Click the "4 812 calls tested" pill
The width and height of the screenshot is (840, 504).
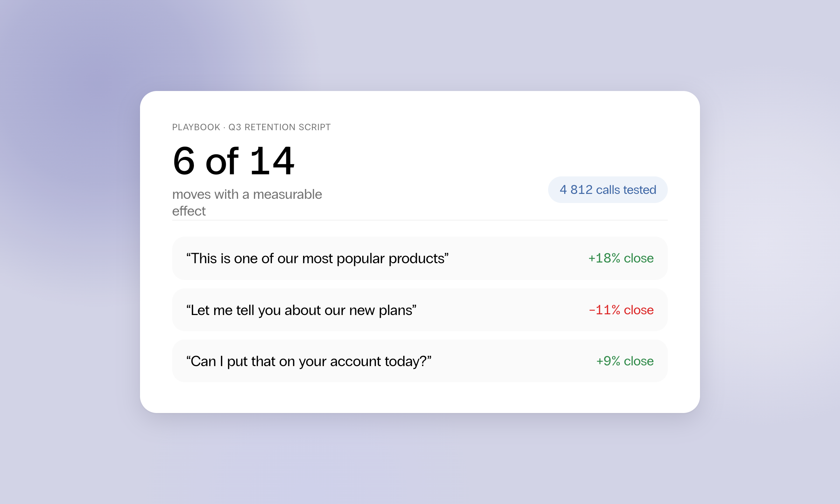[x=608, y=190]
